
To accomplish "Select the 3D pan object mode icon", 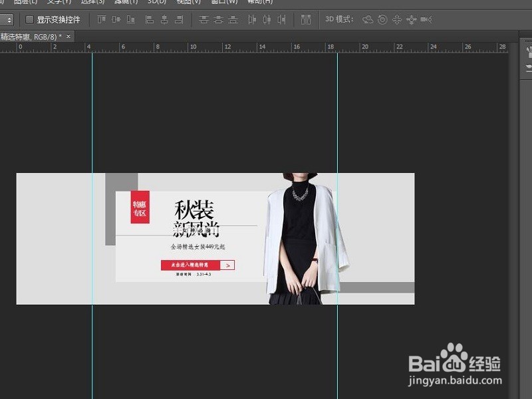I will click(396, 19).
